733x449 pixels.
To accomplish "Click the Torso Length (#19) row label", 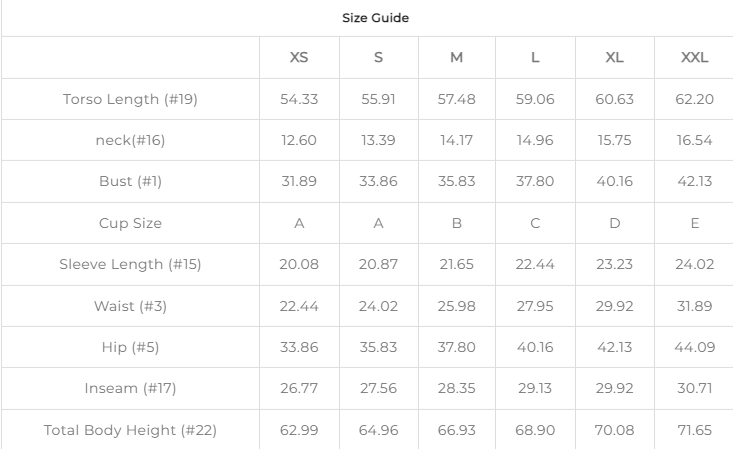I will pos(130,99).
